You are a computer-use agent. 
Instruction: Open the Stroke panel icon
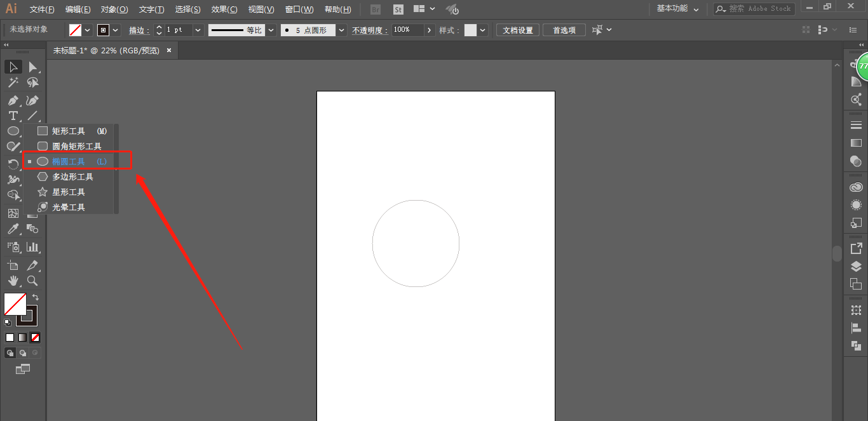click(x=856, y=126)
